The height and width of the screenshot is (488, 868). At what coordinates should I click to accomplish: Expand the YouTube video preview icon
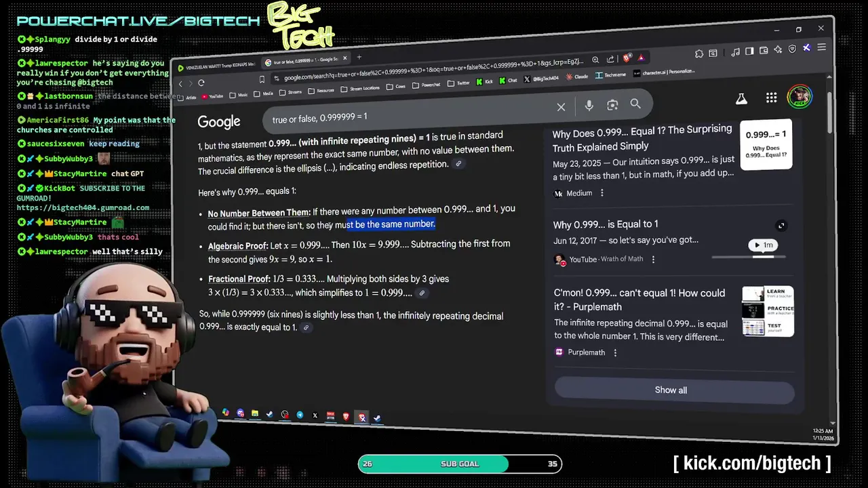[x=781, y=226]
